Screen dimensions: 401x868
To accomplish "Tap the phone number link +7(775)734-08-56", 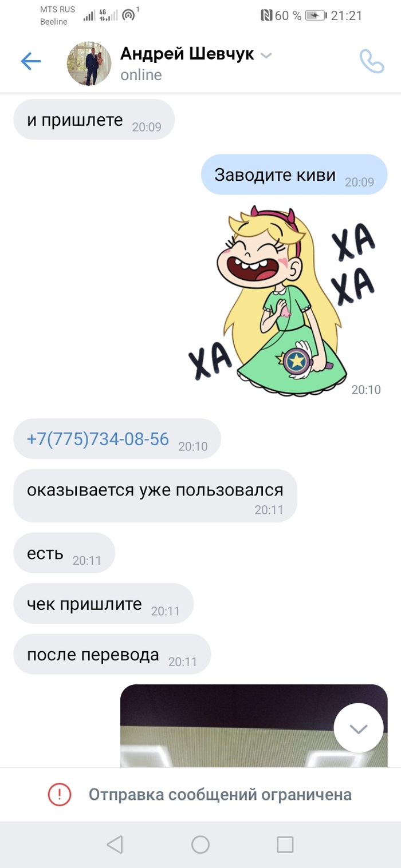I will coord(98,439).
